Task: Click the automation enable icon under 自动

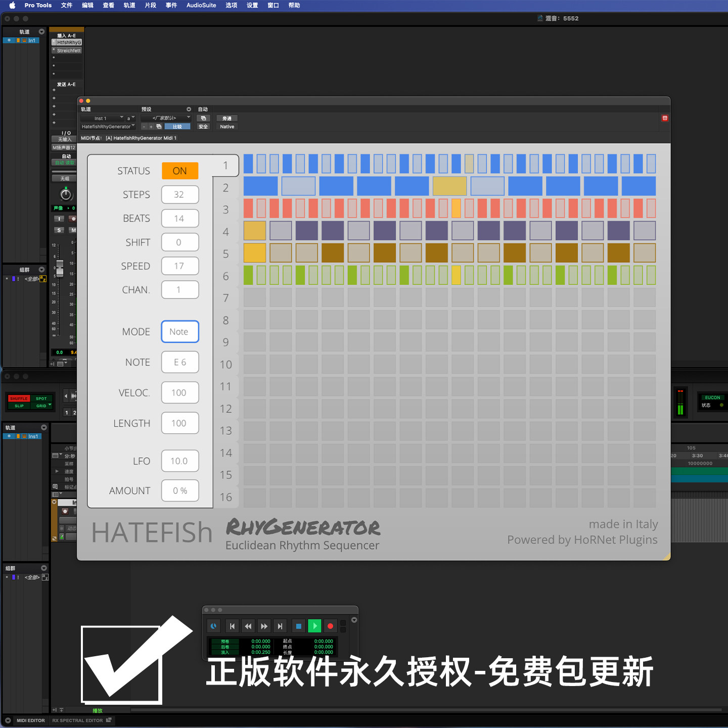Action: (203, 118)
